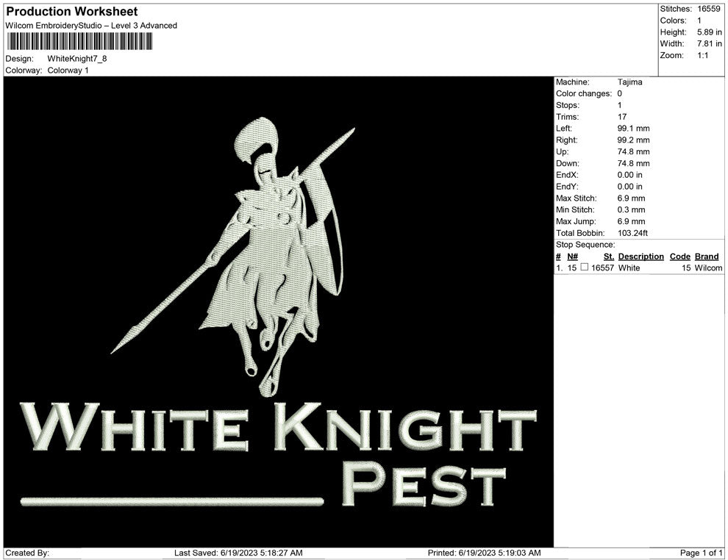Click the Min Stitch value '0.3 mm'
728x560 pixels.
pos(631,209)
